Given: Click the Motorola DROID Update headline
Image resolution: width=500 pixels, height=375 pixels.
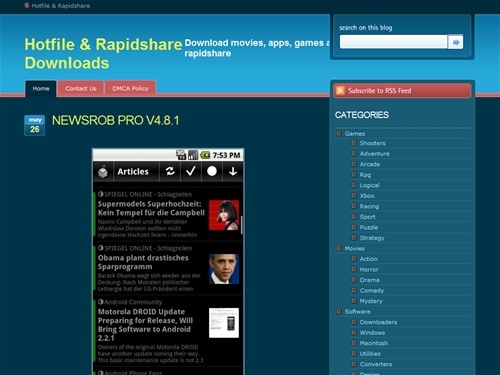Looking at the screenshot, I should click(145, 325).
